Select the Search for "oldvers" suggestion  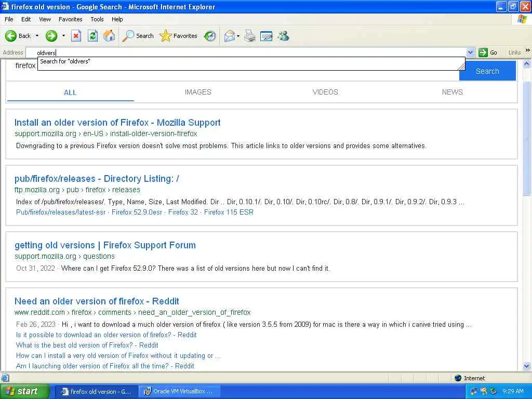click(251, 61)
